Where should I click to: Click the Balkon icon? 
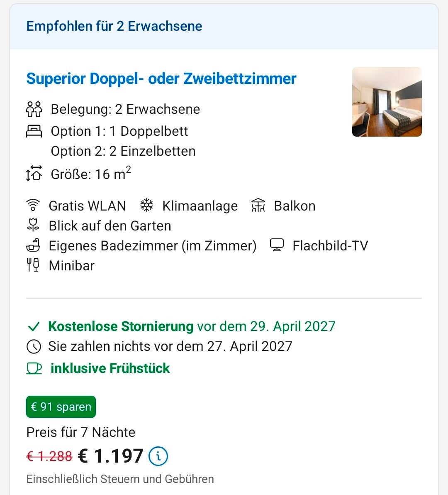coord(258,205)
